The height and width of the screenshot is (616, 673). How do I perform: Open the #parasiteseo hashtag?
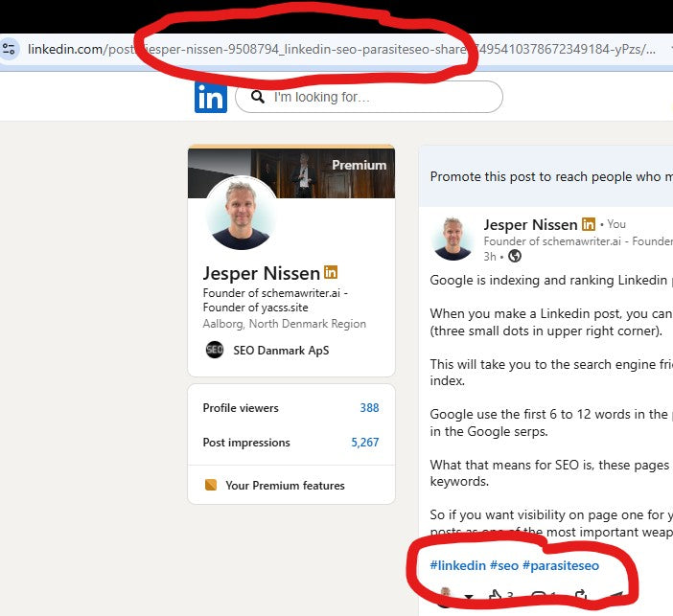(561, 565)
